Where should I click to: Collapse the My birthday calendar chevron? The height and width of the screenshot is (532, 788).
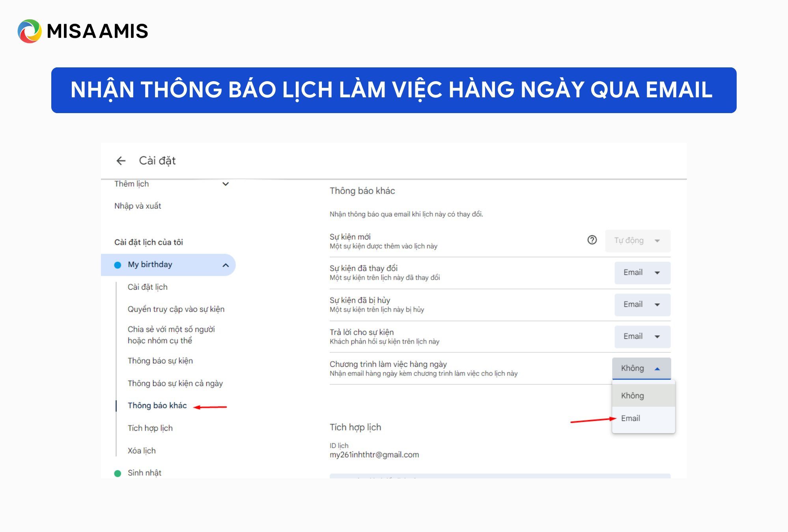point(226,265)
